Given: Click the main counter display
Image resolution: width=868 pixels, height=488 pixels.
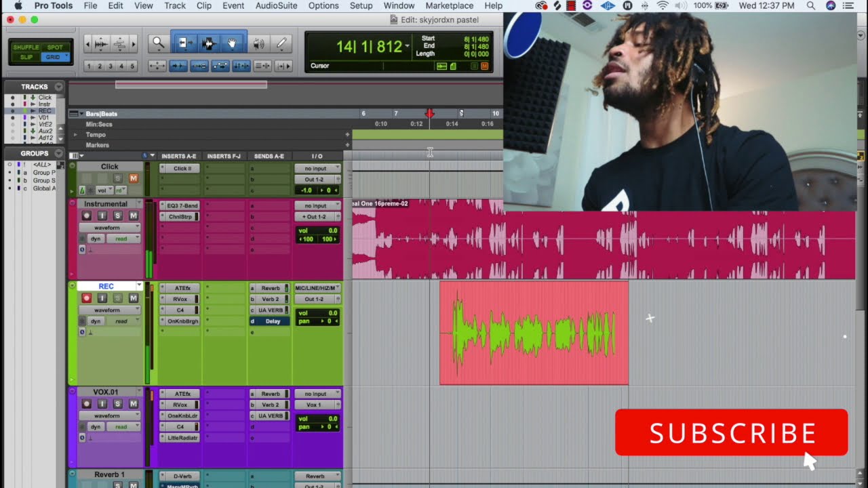Looking at the screenshot, I should click(369, 47).
